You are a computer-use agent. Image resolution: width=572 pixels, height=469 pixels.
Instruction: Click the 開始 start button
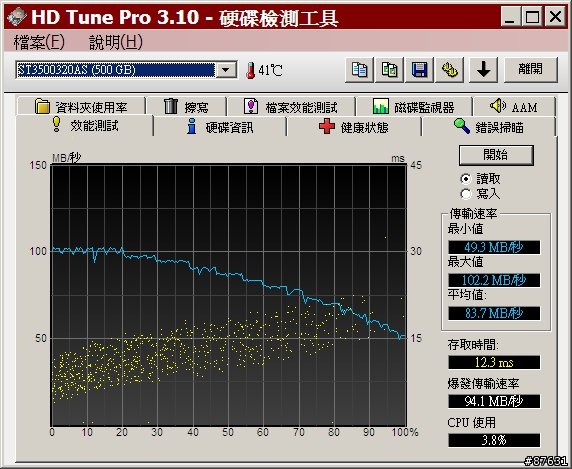[x=496, y=155]
